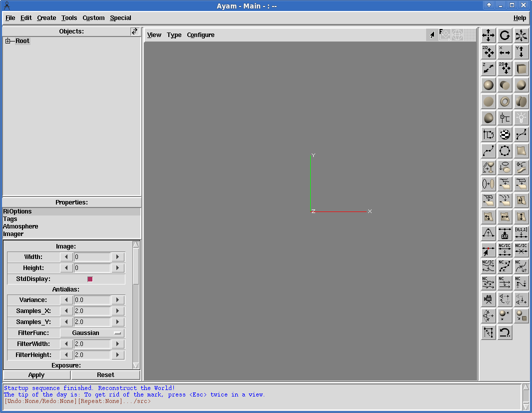Open the FilterFunc Gaussian dropdown

tap(92, 333)
